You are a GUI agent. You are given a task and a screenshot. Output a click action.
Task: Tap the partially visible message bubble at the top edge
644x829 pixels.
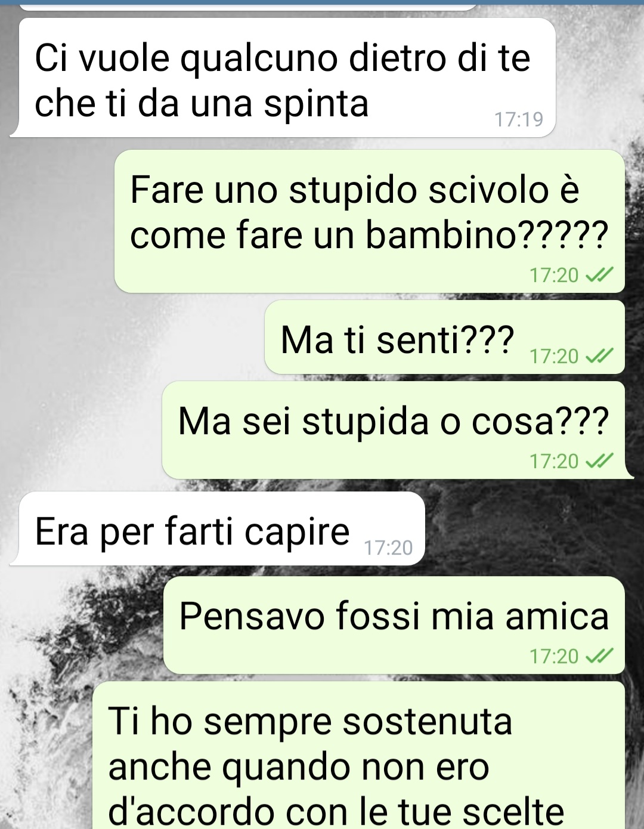pos(248,6)
